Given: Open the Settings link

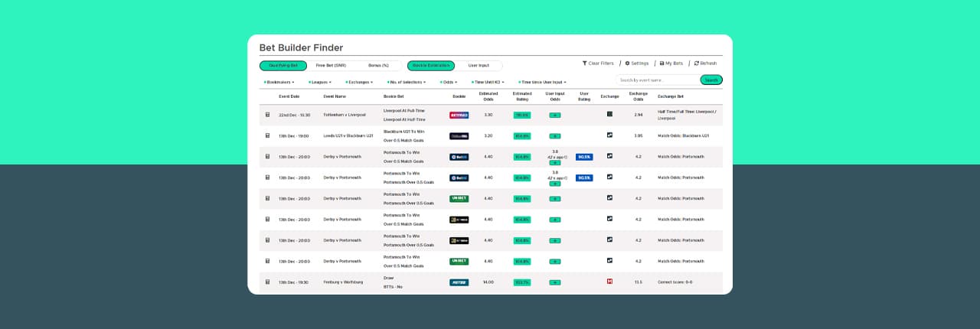Looking at the screenshot, I should pyautogui.click(x=639, y=64).
